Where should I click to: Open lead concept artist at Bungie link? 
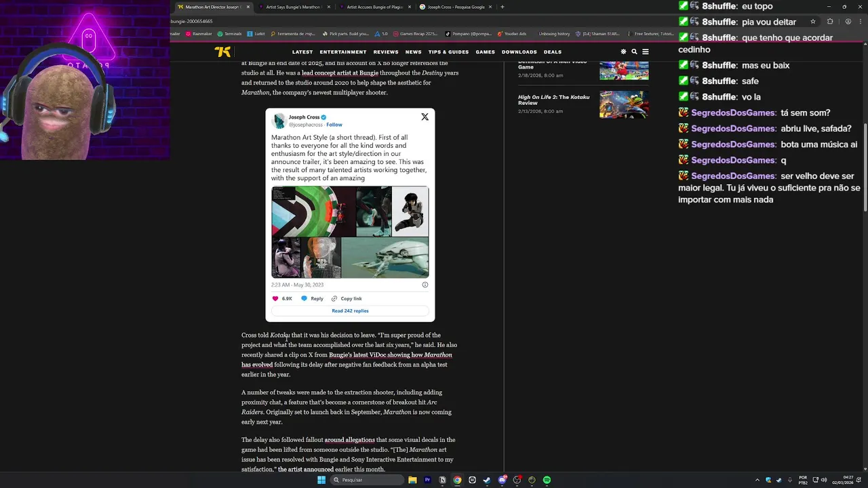[340, 73]
